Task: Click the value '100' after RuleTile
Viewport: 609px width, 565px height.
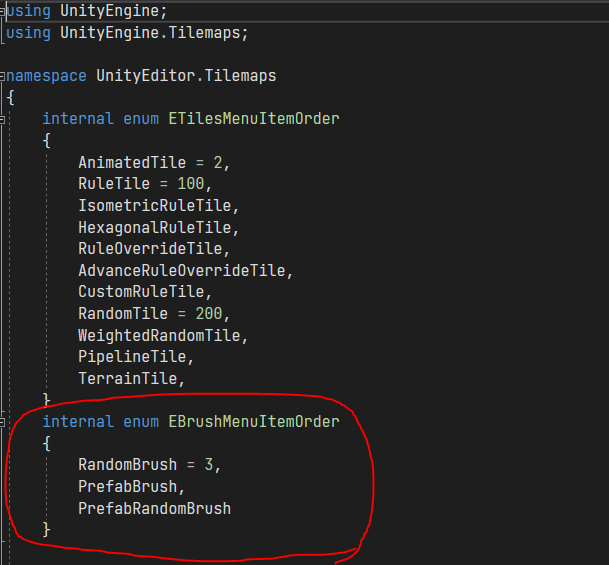Action: click(x=190, y=183)
